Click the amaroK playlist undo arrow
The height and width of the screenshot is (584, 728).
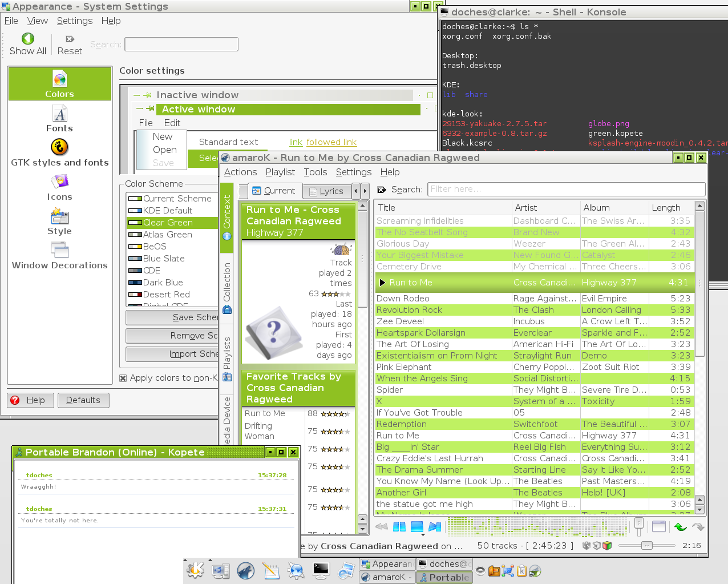(680, 527)
